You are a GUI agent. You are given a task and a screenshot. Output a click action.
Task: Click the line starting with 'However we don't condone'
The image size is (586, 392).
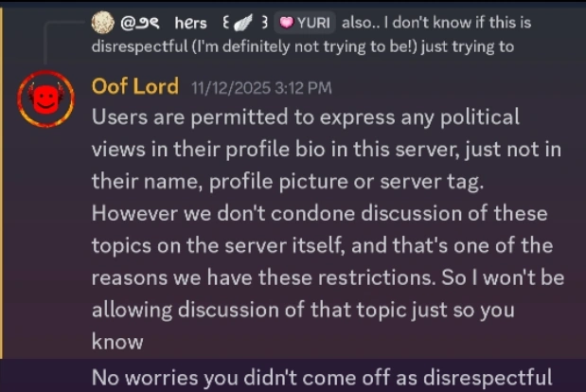(320, 214)
